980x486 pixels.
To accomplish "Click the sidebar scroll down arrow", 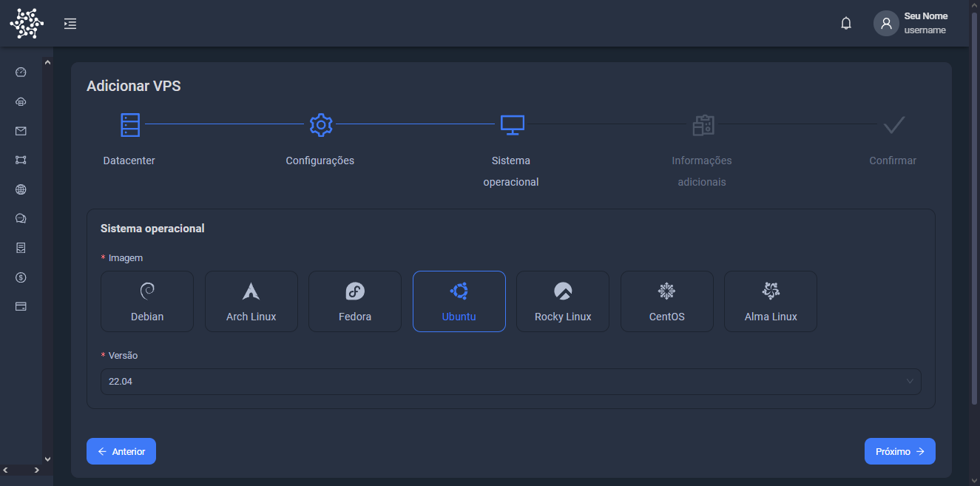I will (x=48, y=459).
